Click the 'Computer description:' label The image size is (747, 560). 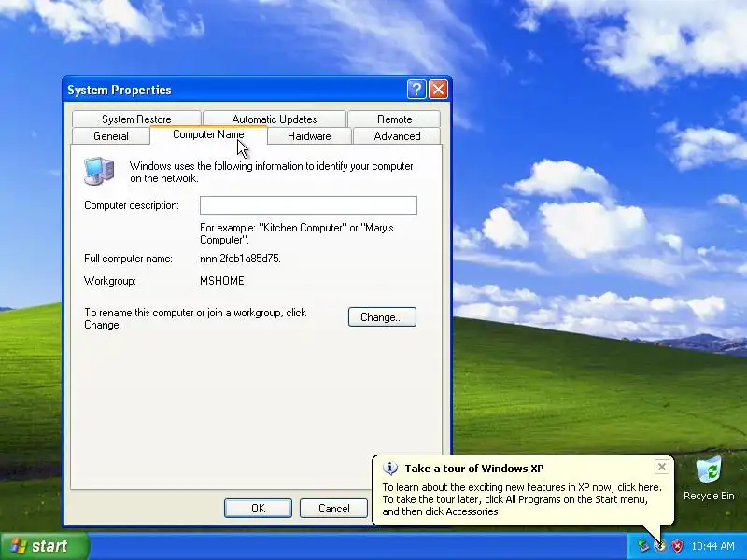point(132,205)
